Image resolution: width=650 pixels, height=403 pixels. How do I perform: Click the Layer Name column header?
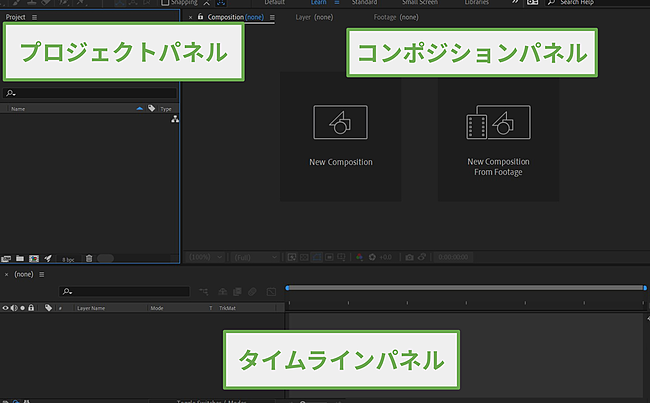(x=91, y=308)
